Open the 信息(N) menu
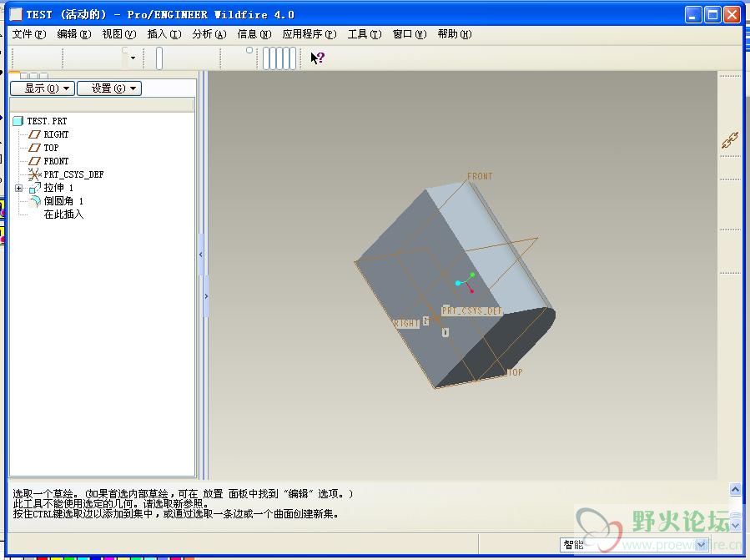750x560 pixels. (254, 34)
